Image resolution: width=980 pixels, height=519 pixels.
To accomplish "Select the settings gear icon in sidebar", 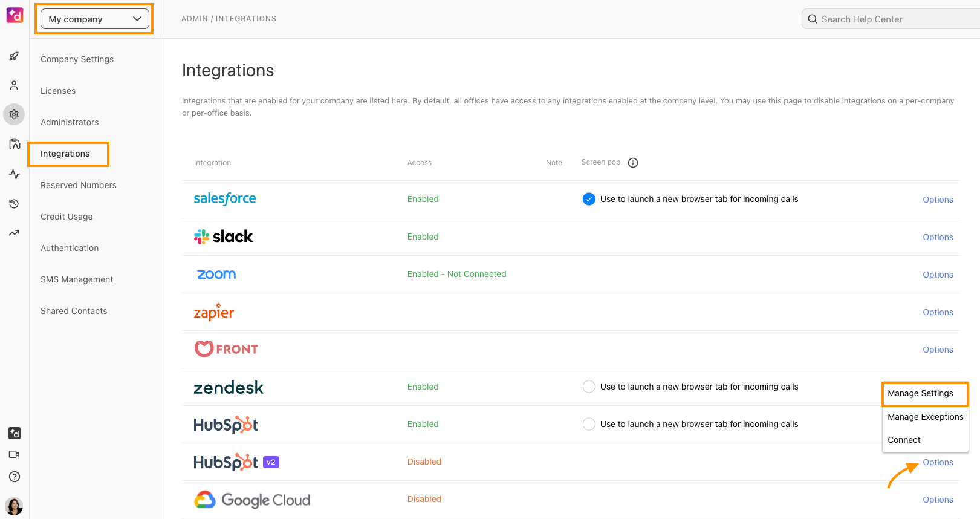I will click(x=14, y=114).
